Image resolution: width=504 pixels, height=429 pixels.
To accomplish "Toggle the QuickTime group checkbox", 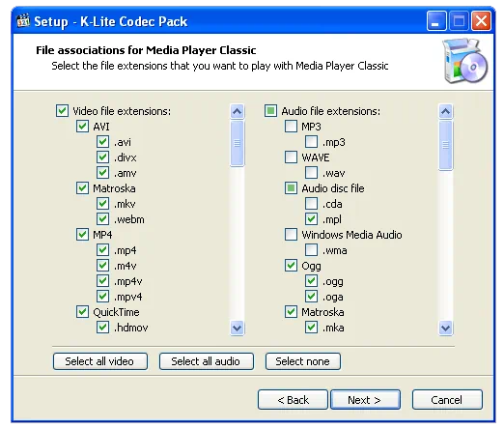I will [x=82, y=312].
